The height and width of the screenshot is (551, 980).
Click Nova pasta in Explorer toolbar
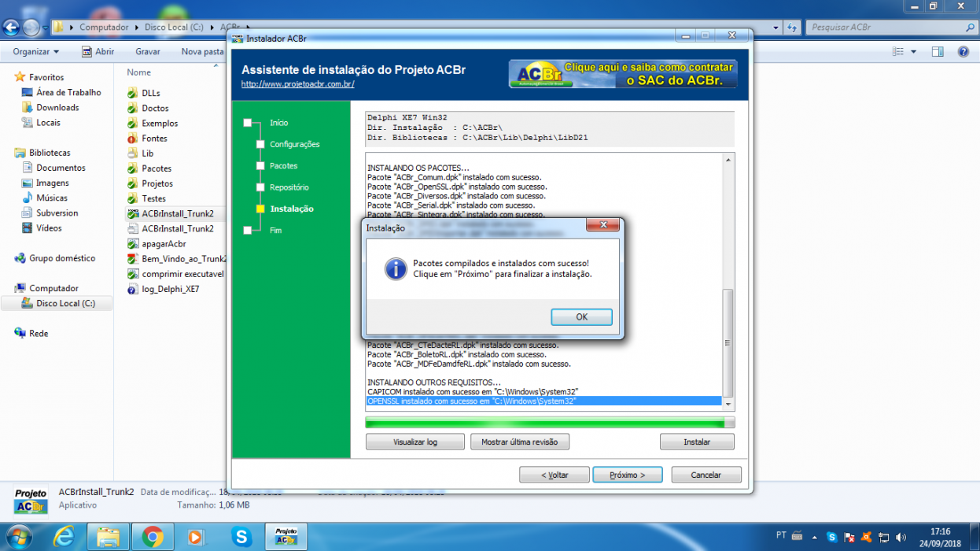203,52
